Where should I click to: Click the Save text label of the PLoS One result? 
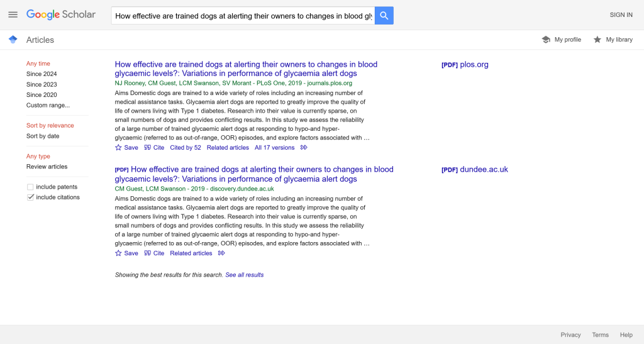pos(131,147)
